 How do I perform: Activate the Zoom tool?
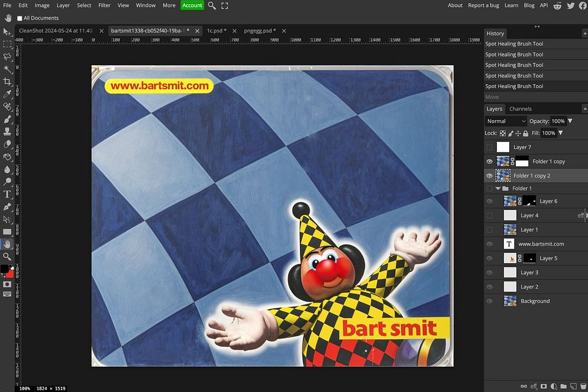(7, 256)
